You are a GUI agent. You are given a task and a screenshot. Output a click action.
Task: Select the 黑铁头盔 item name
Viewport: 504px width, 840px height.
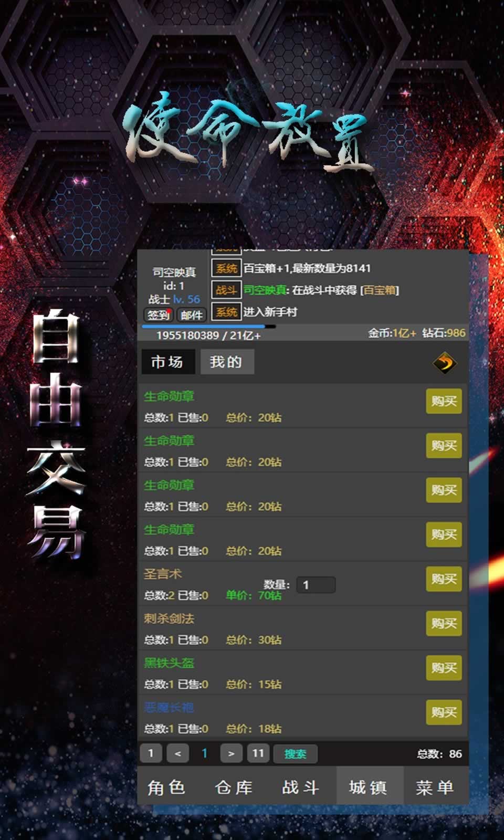[x=169, y=663]
